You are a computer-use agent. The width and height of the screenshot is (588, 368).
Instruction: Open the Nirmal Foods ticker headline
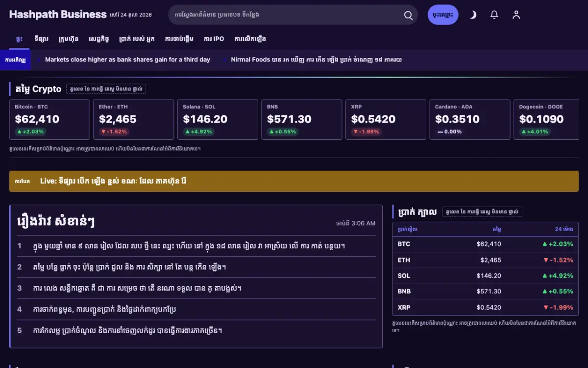316,59
